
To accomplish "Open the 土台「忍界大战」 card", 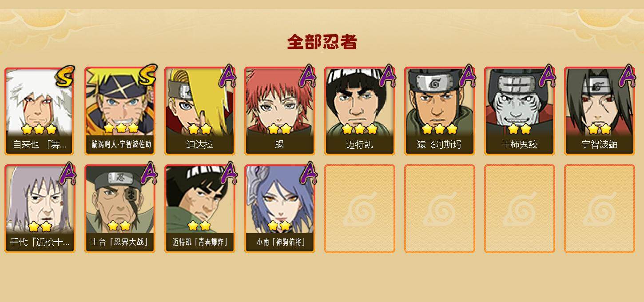I will pos(120,209).
